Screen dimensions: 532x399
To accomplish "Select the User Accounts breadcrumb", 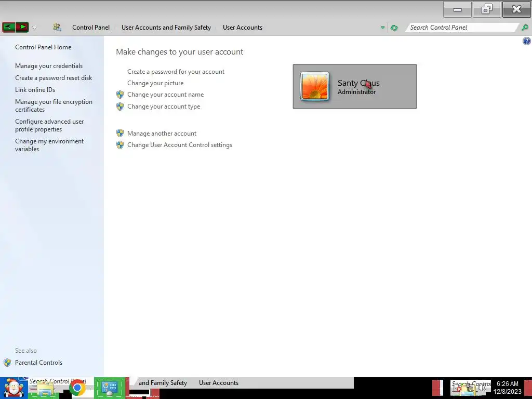I will [243, 28].
